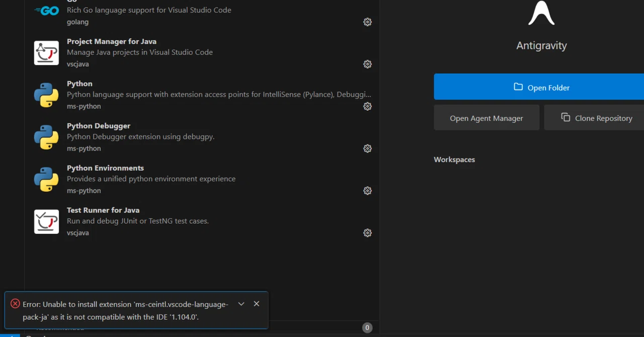Click 'Python Debugger extension using debugpy.' text
The width and height of the screenshot is (644, 337).
pyautogui.click(x=141, y=137)
